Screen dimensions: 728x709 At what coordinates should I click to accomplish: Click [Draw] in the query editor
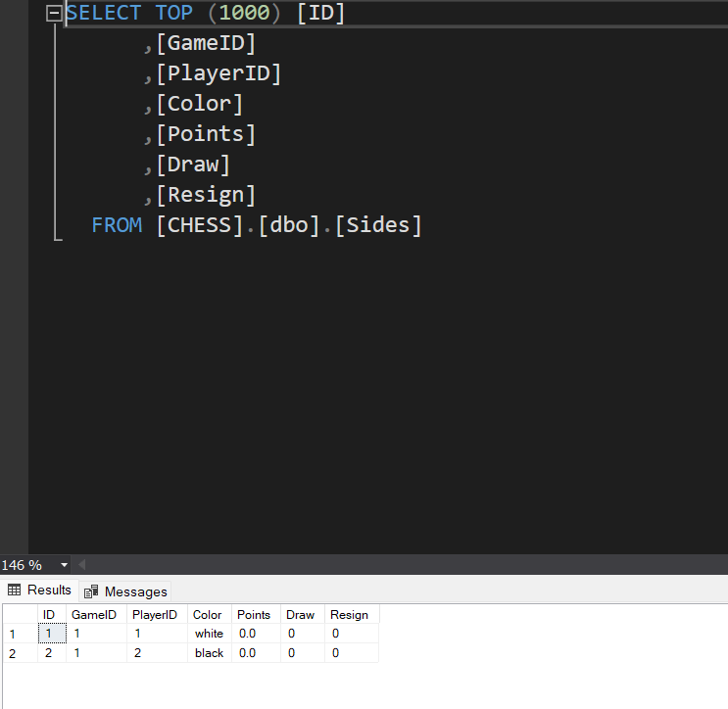click(193, 165)
